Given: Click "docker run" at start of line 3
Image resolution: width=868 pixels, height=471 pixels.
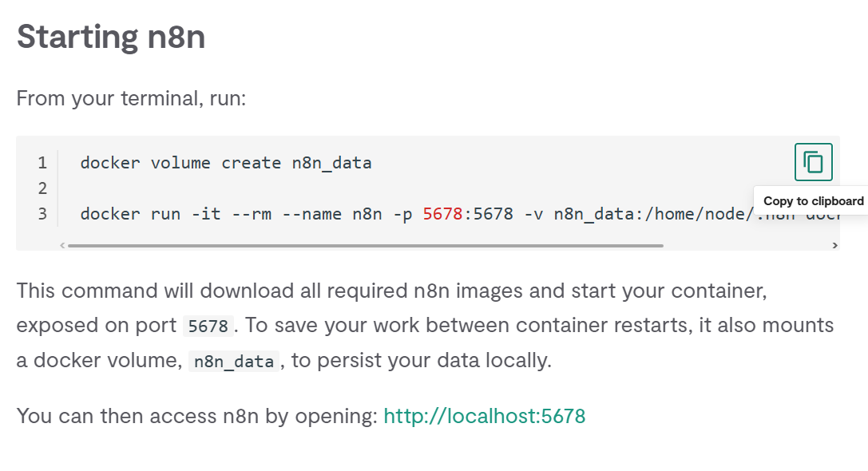Looking at the screenshot, I should click(x=110, y=214).
